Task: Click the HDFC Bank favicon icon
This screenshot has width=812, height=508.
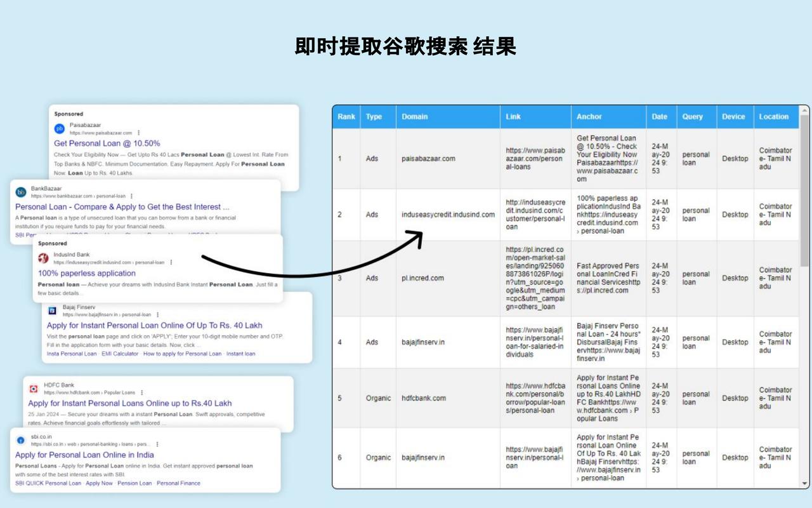Action: tap(33, 389)
